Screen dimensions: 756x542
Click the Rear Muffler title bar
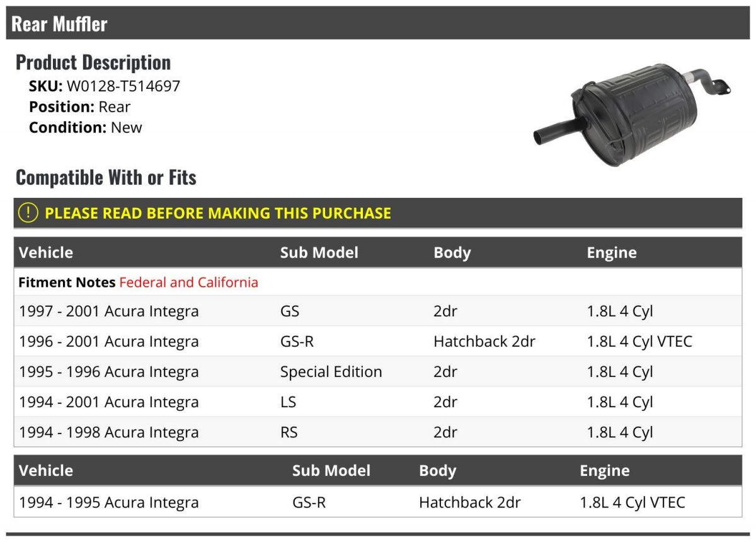point(378,23)
